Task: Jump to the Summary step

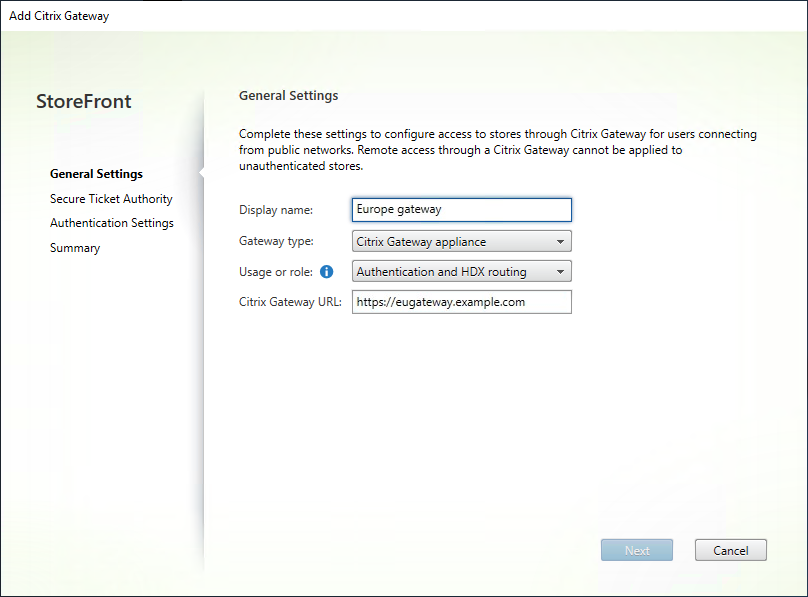Action: 75,248
